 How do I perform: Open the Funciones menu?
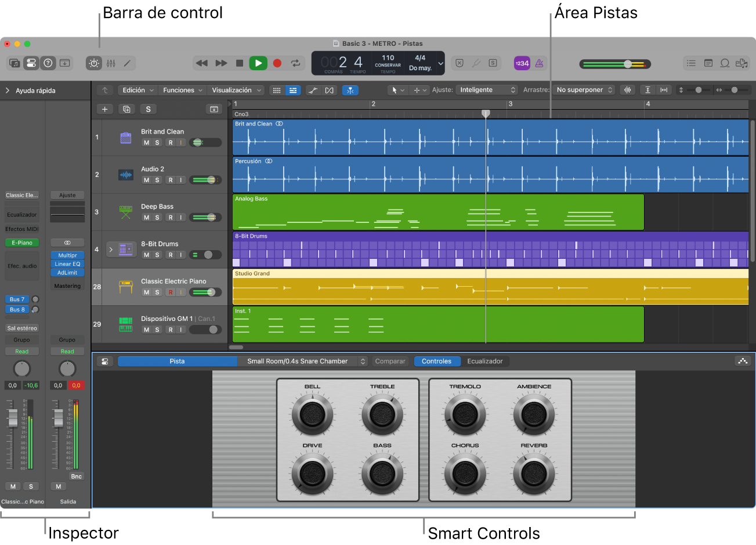coord(183,90)
